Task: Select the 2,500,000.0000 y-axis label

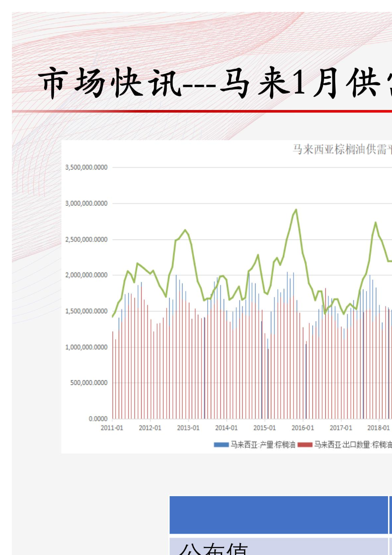Action: tap(86, 240)
